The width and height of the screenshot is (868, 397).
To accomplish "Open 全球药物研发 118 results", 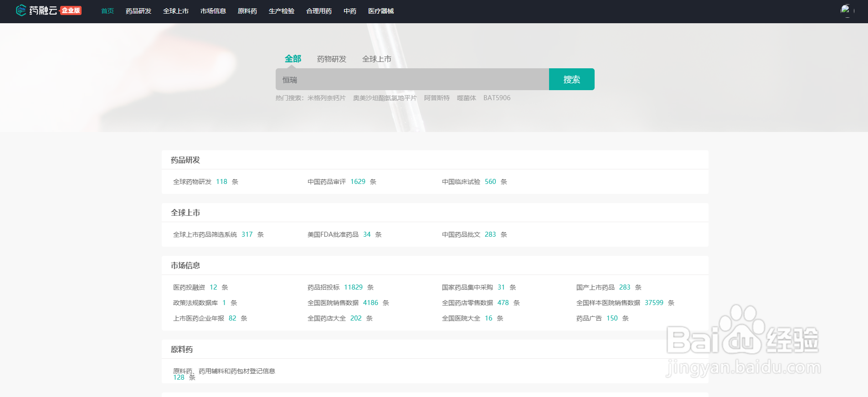I will pyautogui.click(x=206, y=182).
